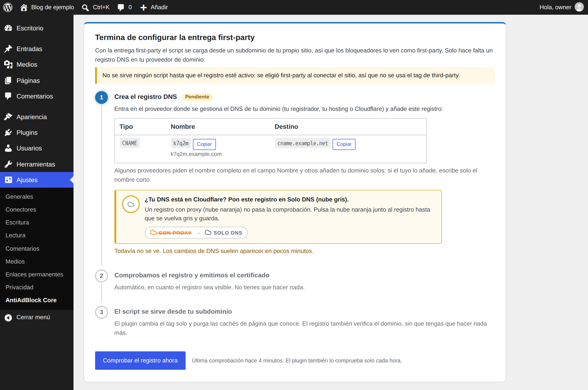The width and height of the screenshot is (588, 390).
Task: Click the Herramientas wrench icon
Action: pos(8,164)
